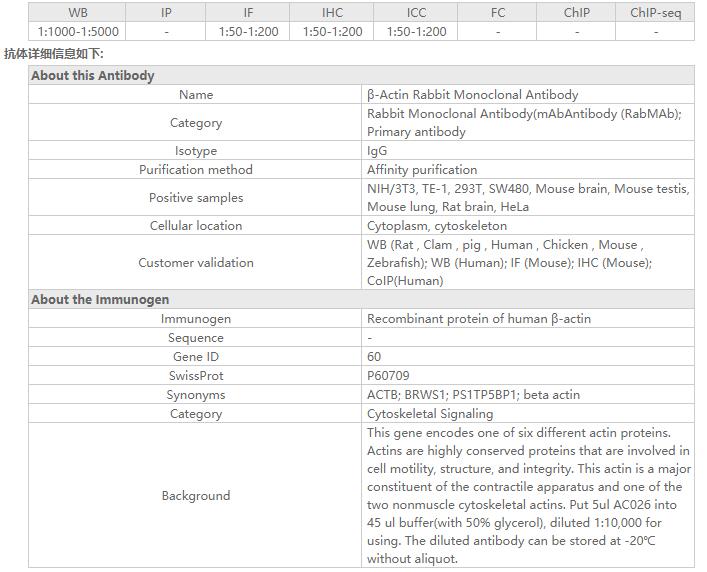Click the IgG isotype value
The width and height of the screenshot is (707, 572).
377,151
